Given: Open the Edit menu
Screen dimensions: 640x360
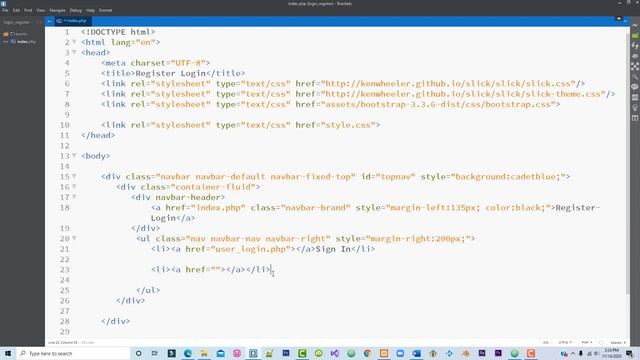Looking at the screenshot, I should pyautogui.click(x=16, y=10).
